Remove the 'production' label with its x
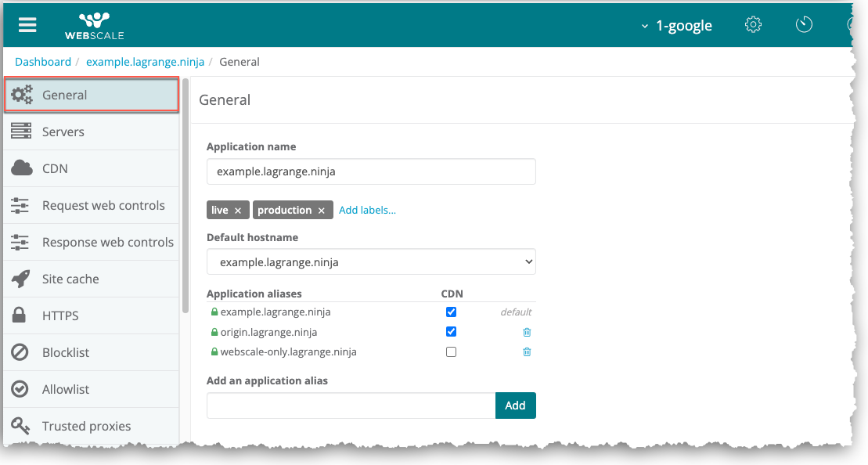Image resolution: width=868 pixels, height=465 pixels. tap(321, 211)
